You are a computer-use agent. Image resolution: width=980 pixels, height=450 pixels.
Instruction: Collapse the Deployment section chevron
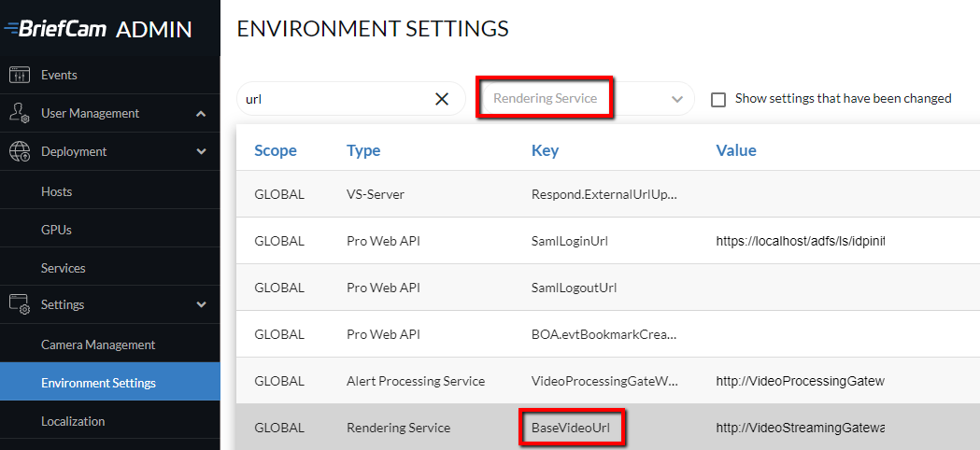point(201,152)
